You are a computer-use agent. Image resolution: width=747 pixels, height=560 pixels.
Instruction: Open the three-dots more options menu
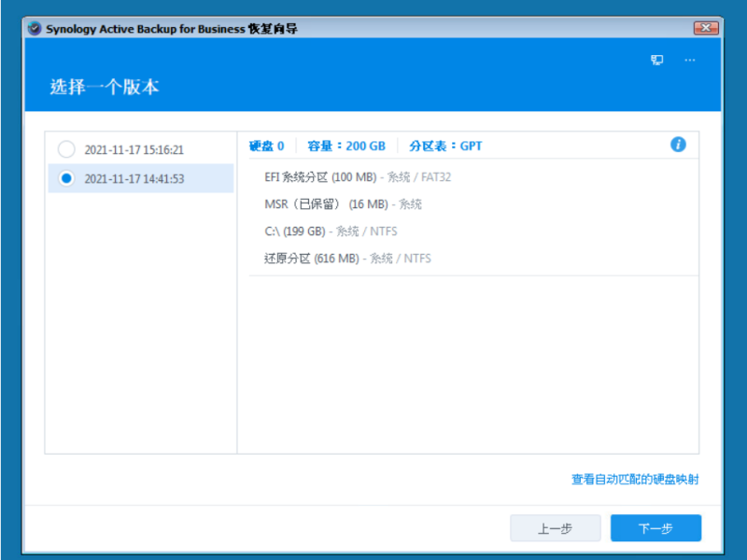[x=690, y=60]
